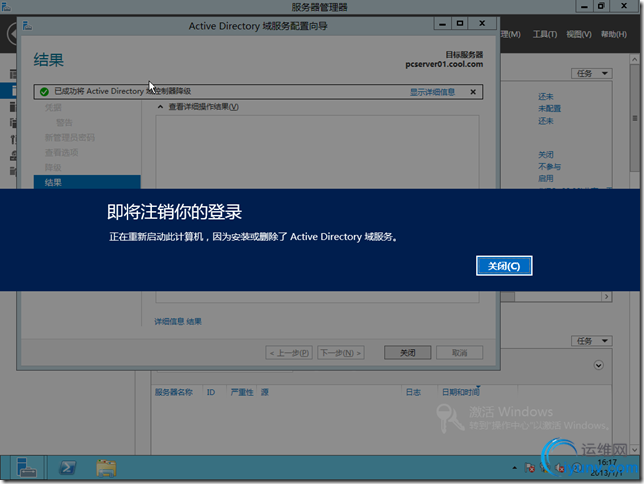Click the 上一步(P) button
The height and width of the screenshot is (484, 644).
(x=289, y=353)
